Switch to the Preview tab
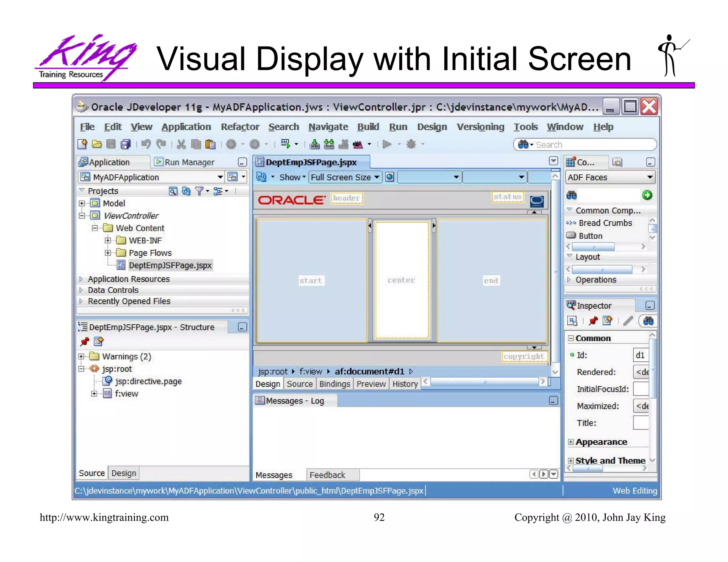728x562 pixels. pyautogui.click(x=371, y=384)
